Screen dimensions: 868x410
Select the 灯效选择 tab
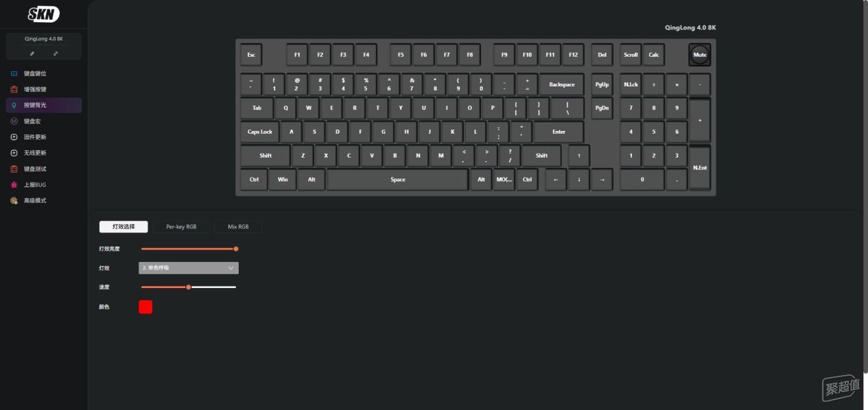coord(124,226)
